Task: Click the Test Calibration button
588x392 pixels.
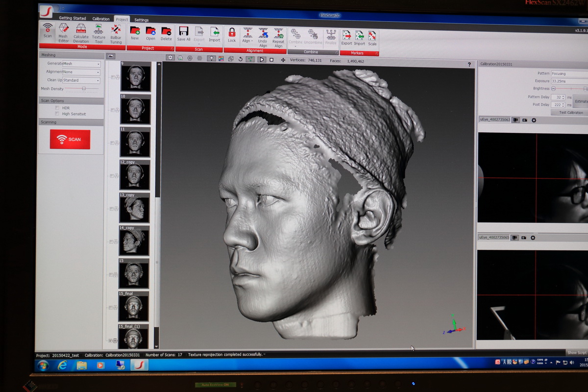Action: click(571, 113)
